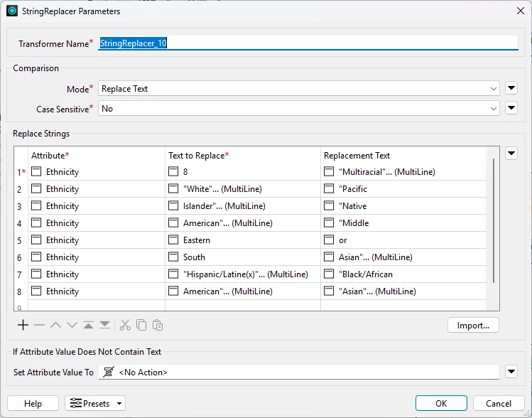
Task: Confirm with the OK button
Action: [x=441, y=403]
